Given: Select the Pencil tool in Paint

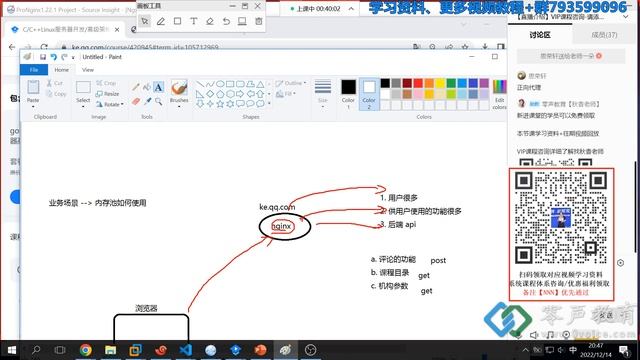Looking at the screenshot, I should coord(136,87).
